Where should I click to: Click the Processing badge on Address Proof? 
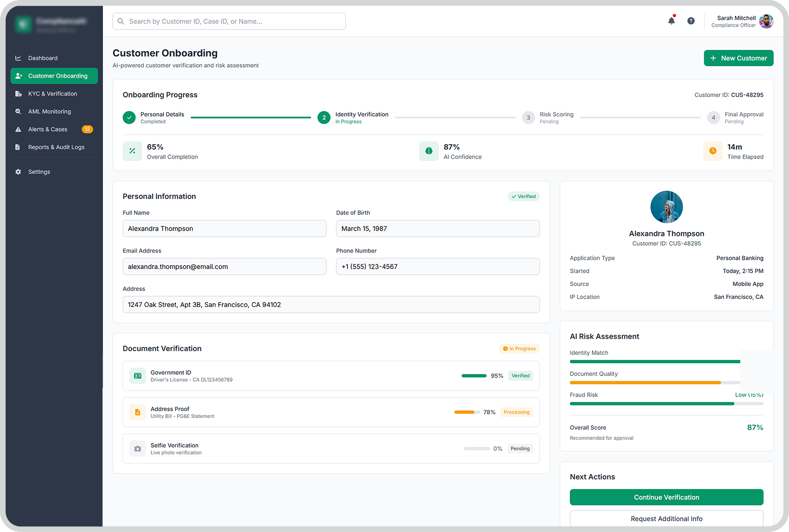516,412
